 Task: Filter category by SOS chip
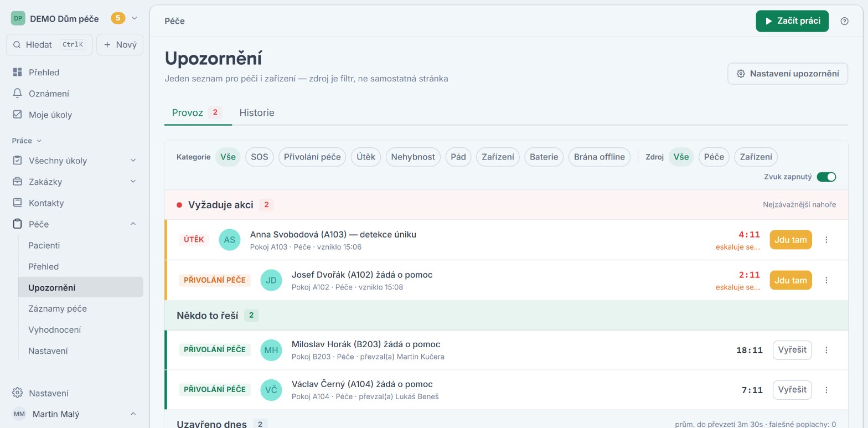pos(259,157)
